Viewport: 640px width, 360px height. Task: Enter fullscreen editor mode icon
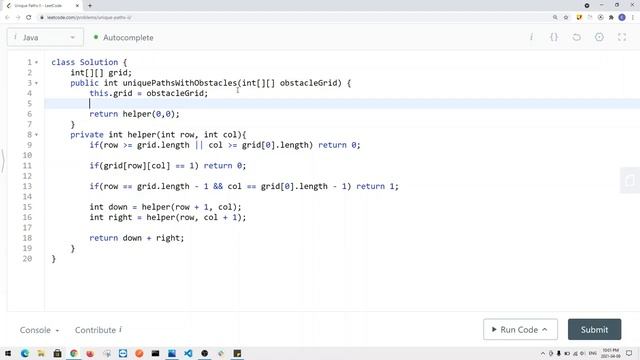(622, 37)
